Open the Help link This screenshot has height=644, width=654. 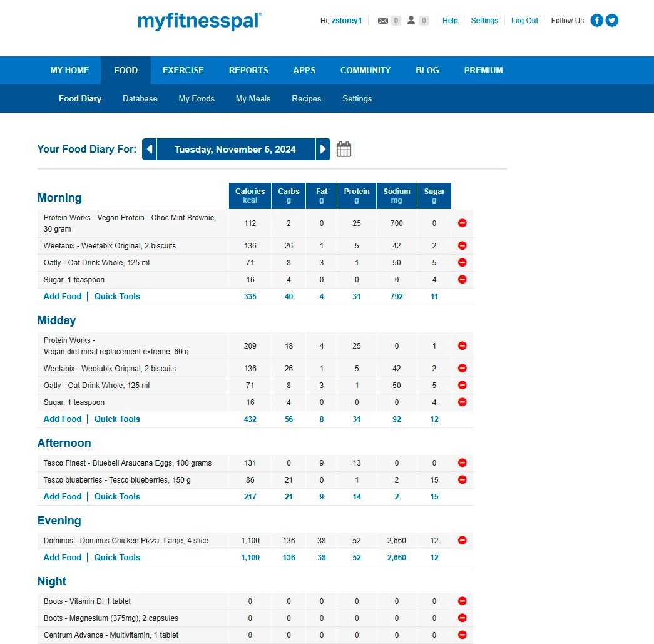[x=450, y=21]
